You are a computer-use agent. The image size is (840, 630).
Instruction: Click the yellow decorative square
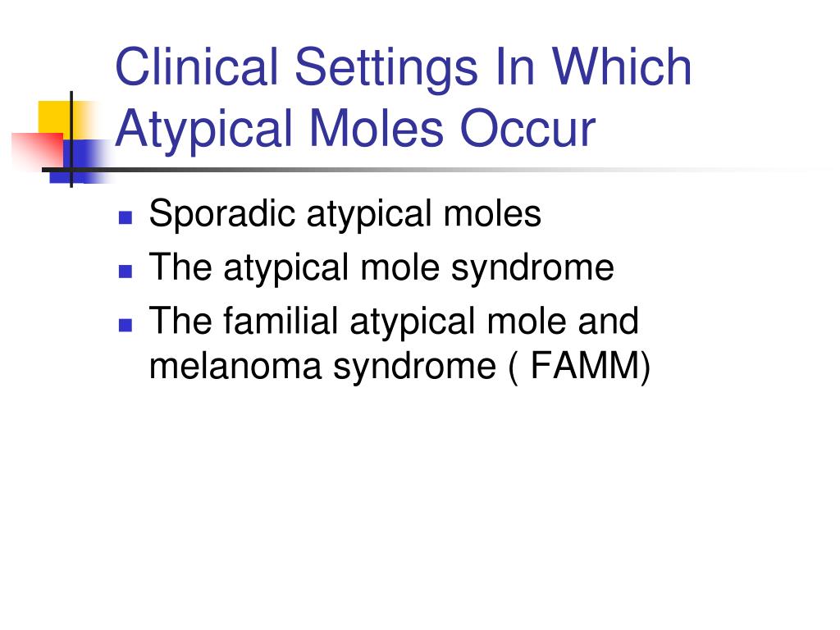coord(59,120)
